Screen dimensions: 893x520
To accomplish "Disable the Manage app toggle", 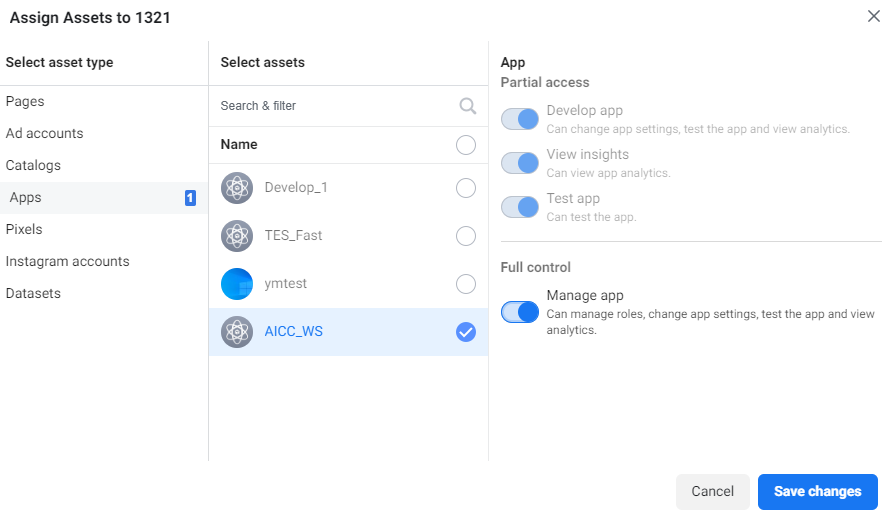I will (520, 312).
